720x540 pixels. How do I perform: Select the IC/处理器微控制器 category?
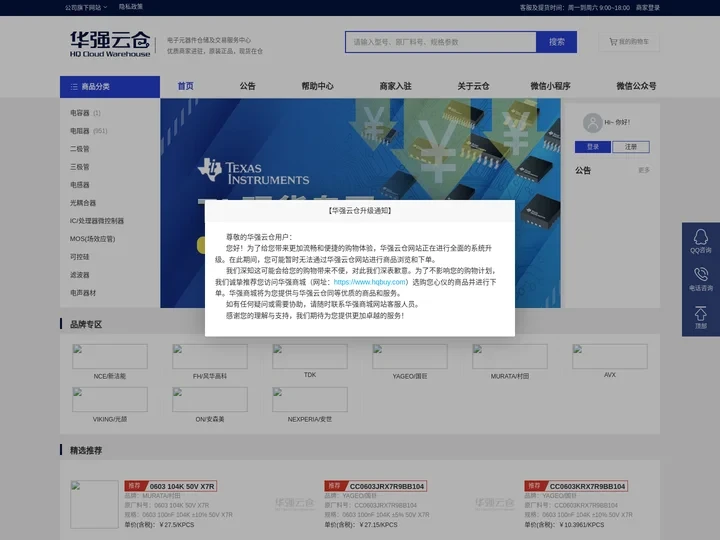pyautogui.click(x=97, y=221)
